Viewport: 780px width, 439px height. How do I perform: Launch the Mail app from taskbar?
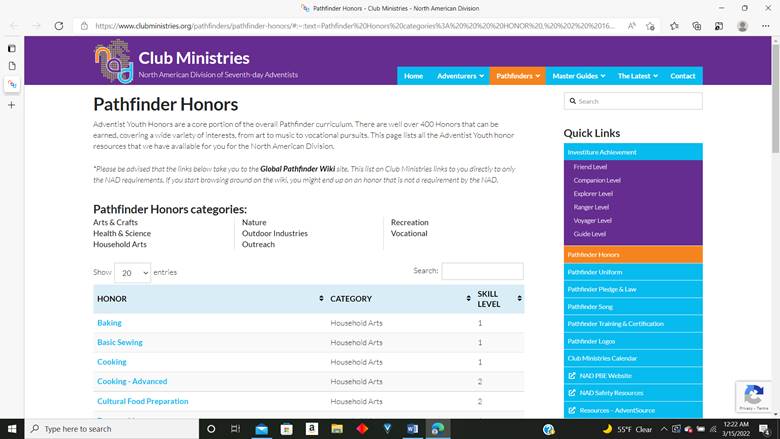pos(262,429)
